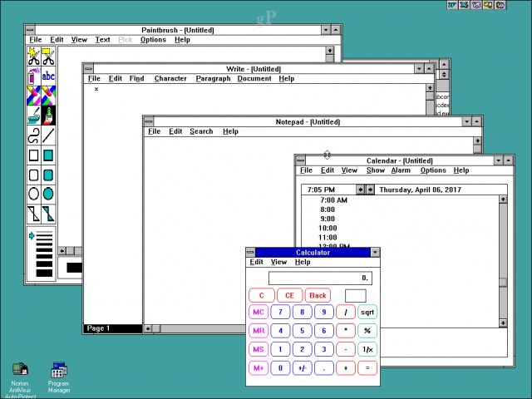
Task: Open the Search menu in Notepad
Action: (x=201, y=131)
